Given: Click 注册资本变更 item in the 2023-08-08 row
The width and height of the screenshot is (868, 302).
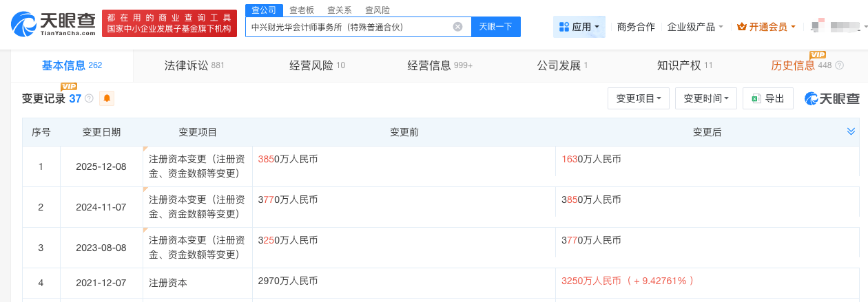Looking at the screenshot, I should click(196, 247).
